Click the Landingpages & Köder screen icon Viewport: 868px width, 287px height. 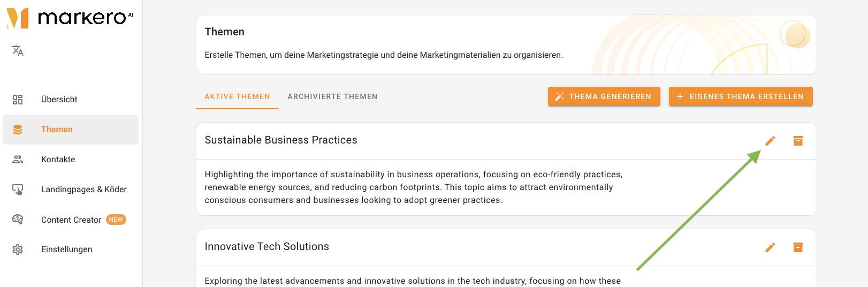[18, 190]
